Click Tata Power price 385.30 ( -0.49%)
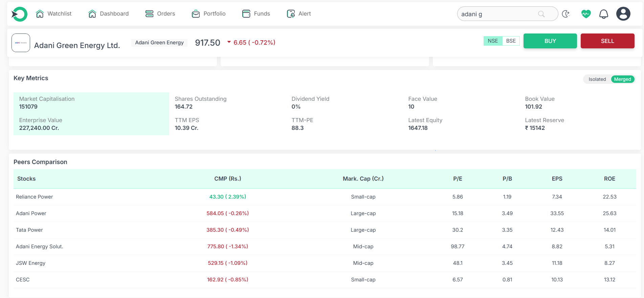The width and height of the screenshot is (644, 298). (x=228, y=230)
